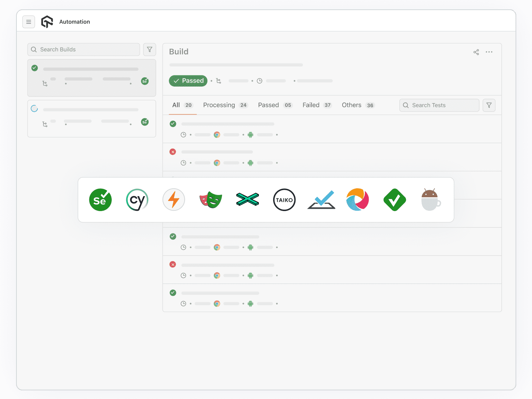Open the hamburger menu beside Automation

pyautogui.click(x=29, y=22)
